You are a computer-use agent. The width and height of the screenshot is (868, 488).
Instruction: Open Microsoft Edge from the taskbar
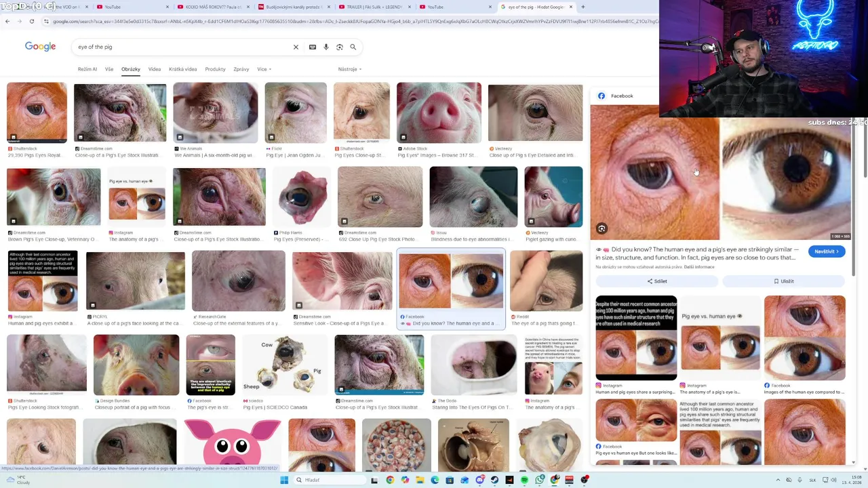tap(435, 480)
